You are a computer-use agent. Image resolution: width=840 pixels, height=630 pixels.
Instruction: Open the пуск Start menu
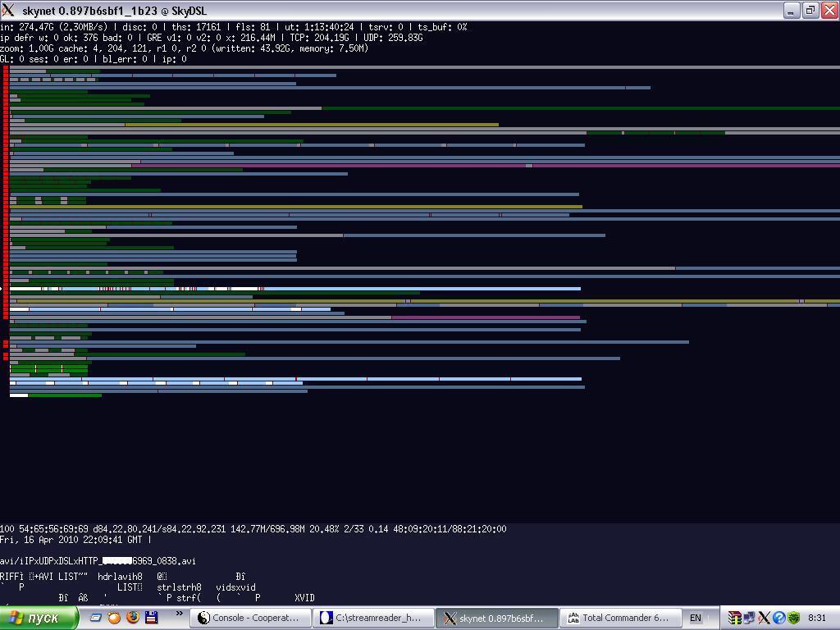click(39, 618)
